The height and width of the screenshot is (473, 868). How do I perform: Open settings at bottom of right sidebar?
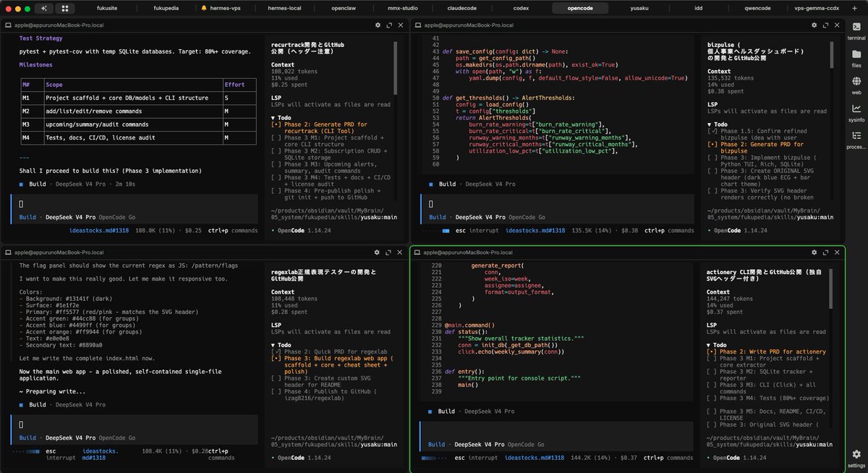[x=856, y=458]
